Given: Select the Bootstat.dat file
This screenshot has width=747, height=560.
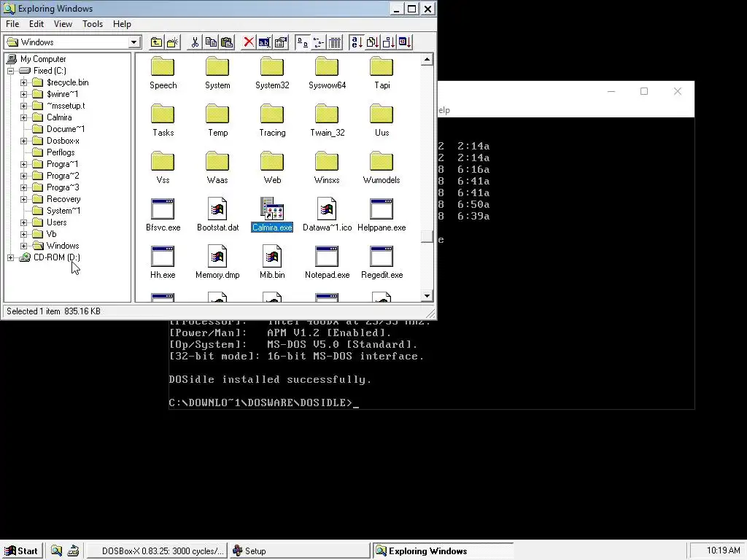Looking at the screenshot, I should (217, 215).
